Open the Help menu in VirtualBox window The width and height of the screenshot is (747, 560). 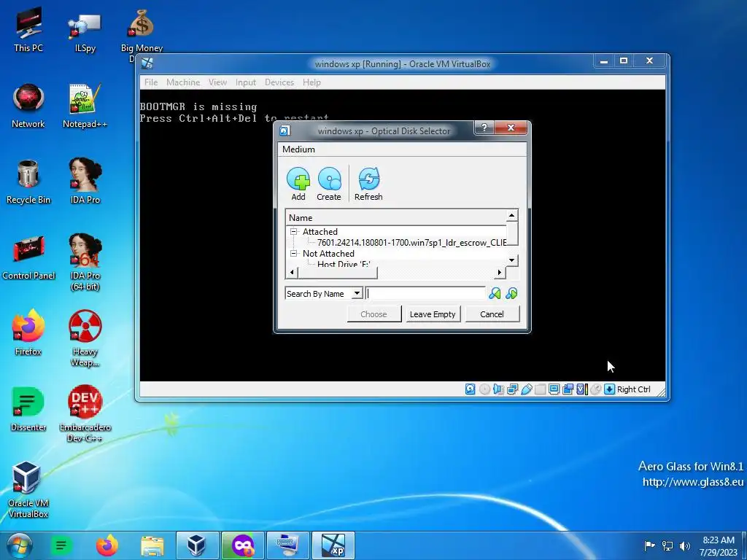[311, 82]
